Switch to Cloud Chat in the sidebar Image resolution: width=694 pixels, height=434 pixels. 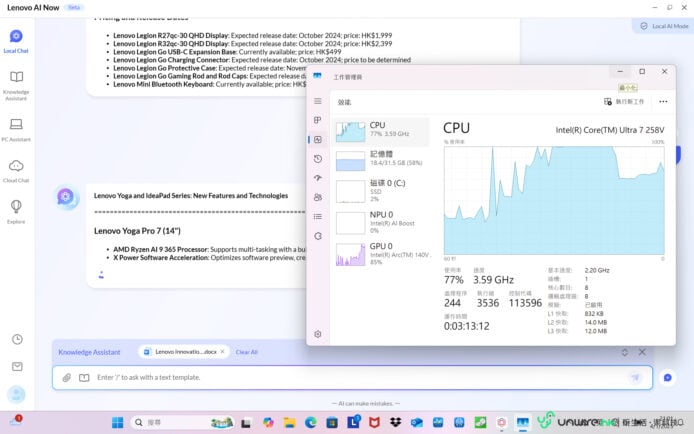point(16,171)
